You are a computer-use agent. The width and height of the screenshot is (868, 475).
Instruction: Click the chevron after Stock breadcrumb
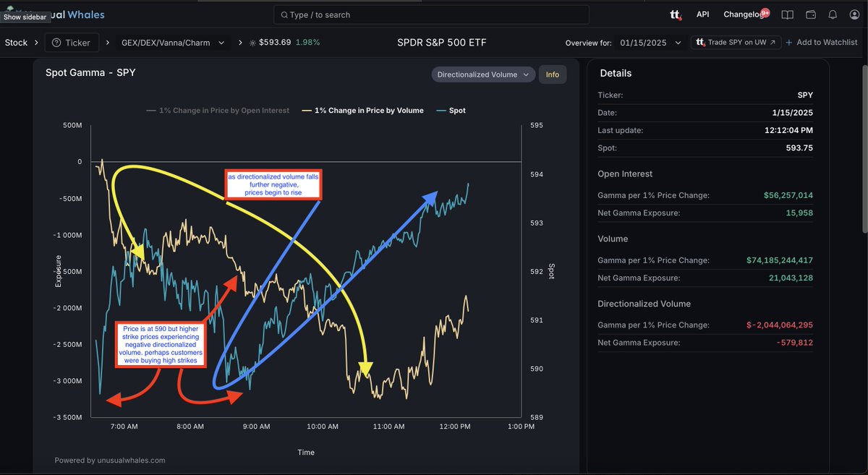pos(37,43)
